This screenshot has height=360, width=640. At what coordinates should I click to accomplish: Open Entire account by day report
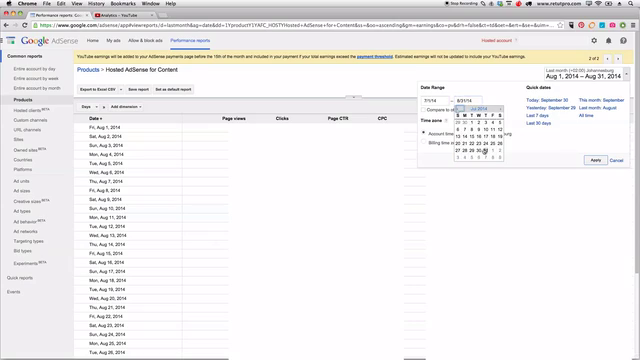[x=34, y=69]
